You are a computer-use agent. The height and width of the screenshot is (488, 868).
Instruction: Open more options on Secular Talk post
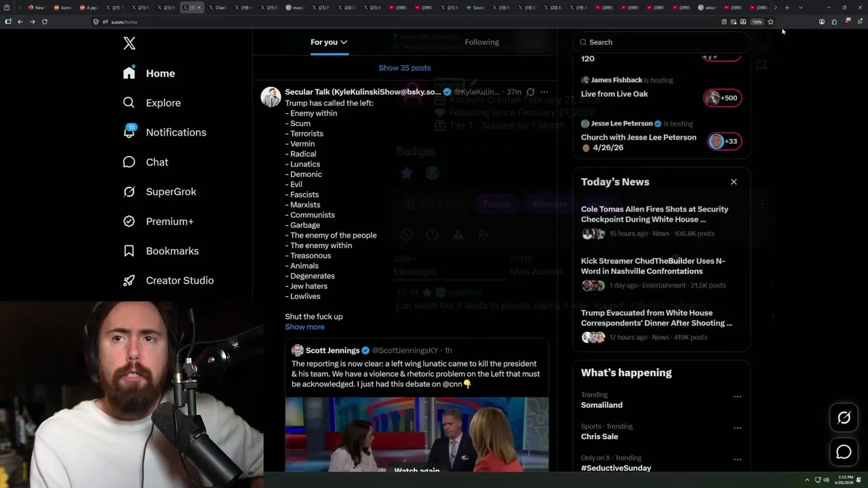[x=544, y=91]
